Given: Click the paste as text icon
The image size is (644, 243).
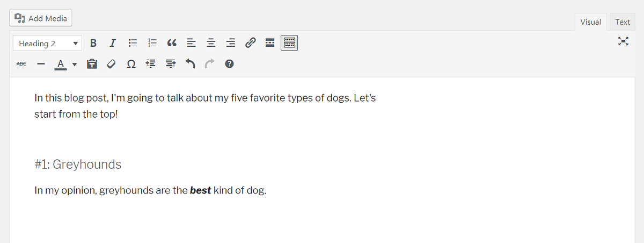Looking at the screenshot, I should (92, 64).
